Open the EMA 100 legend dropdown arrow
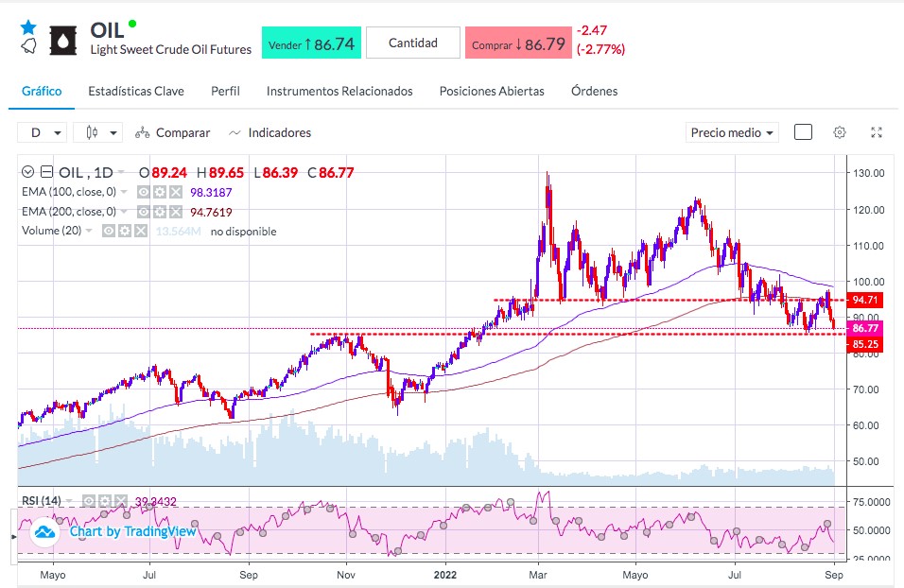The height and width of the screenshot is (588, 904). point(124,191)
